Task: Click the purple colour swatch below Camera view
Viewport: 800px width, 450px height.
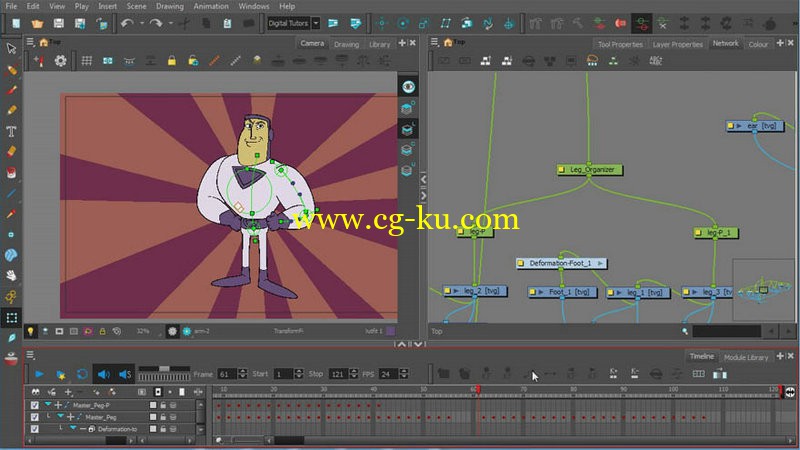Action: 391,331
